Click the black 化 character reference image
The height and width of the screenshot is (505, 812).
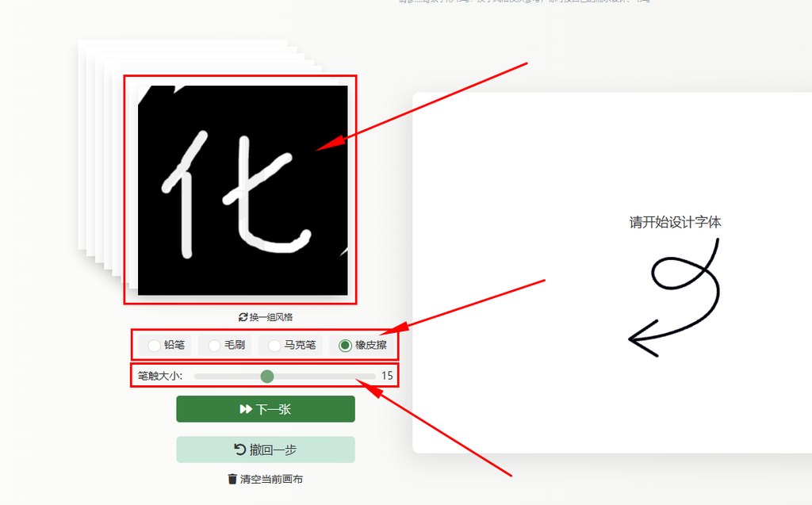(243, 190)
